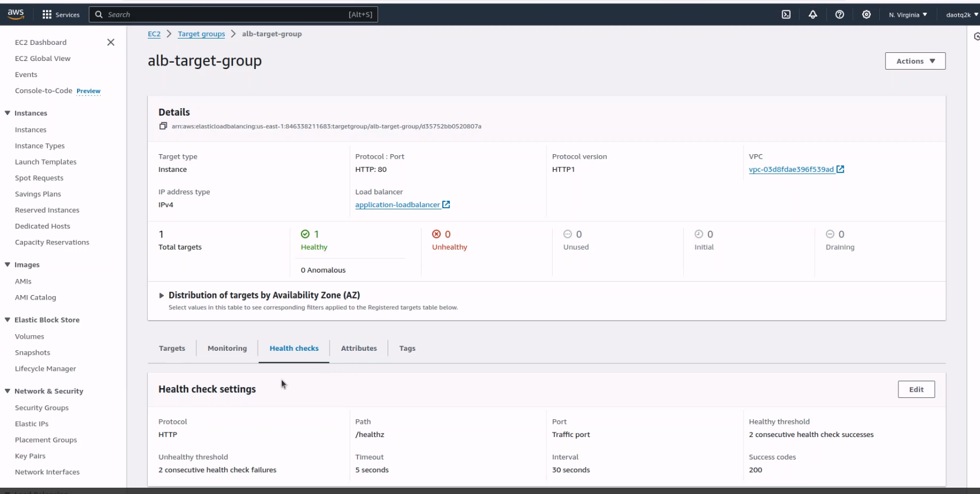
Task: Open Spot Requests
Action: [39, 178]
